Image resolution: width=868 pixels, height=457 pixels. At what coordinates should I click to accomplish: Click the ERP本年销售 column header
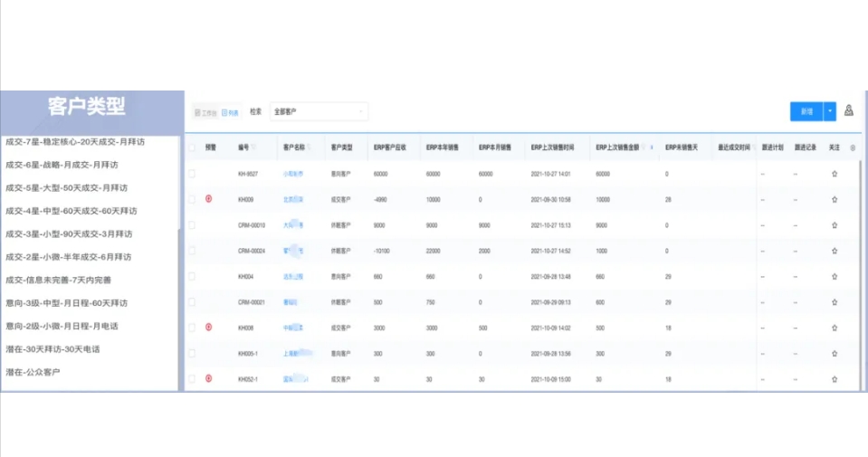[443, 148]
